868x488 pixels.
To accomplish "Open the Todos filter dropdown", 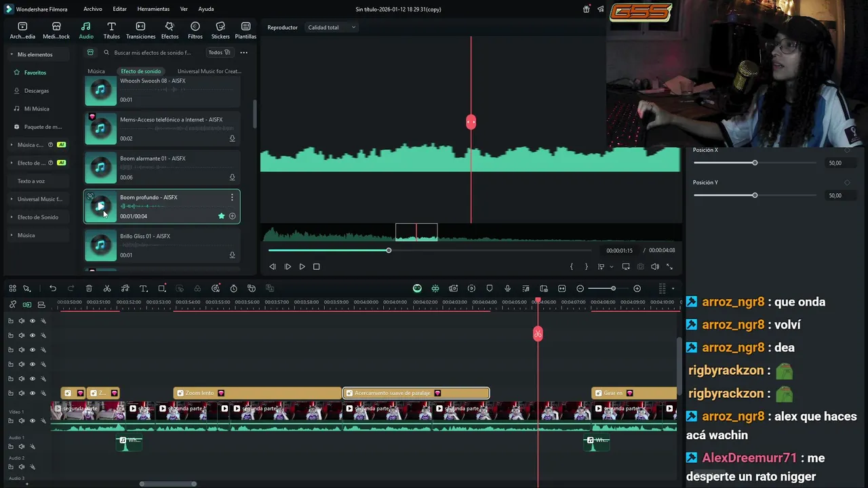I will pos(219,52).
